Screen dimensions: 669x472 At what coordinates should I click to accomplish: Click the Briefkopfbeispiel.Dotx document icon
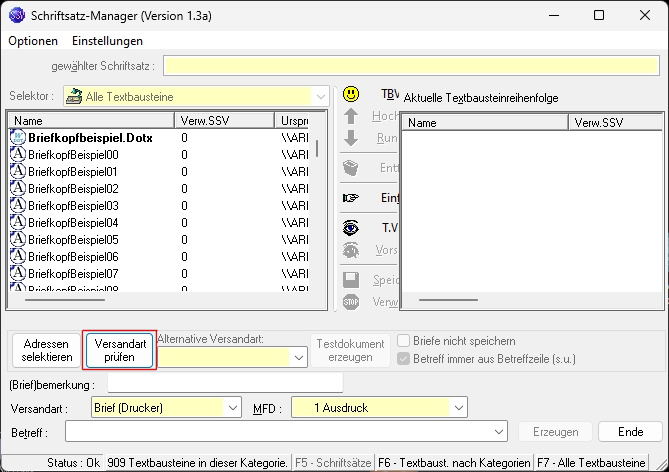click(x=17, y=138)
